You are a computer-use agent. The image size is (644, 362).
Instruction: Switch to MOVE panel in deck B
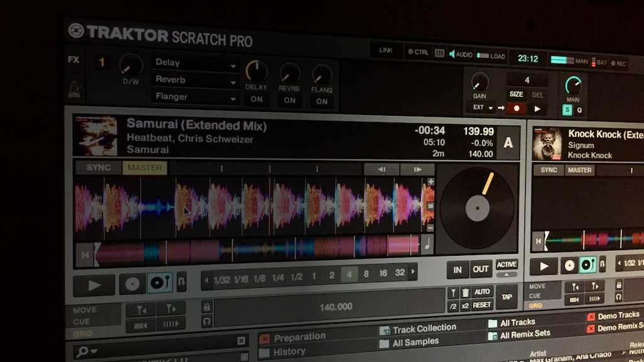click(x=537, y=287)
